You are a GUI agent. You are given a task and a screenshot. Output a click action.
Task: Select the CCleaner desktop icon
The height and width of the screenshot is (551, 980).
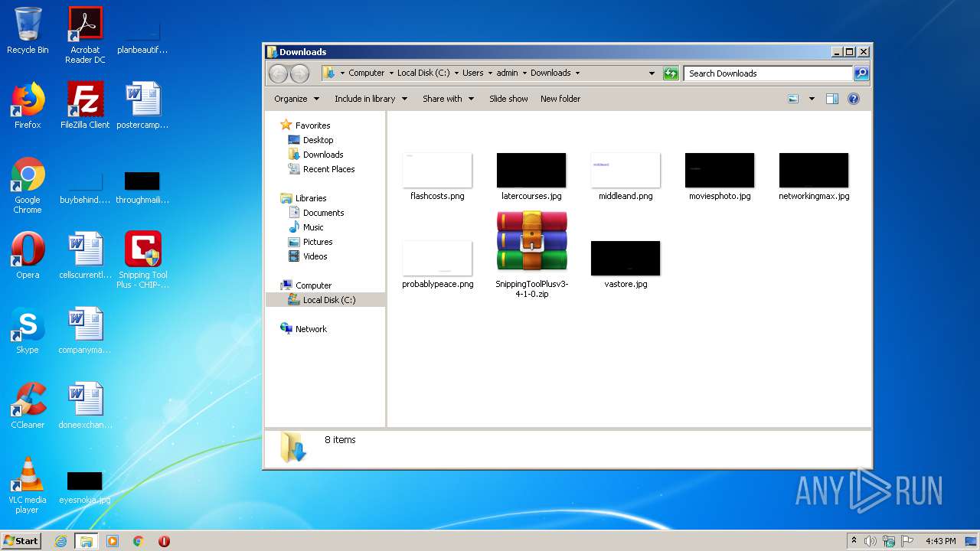click(x=28, y=406)
